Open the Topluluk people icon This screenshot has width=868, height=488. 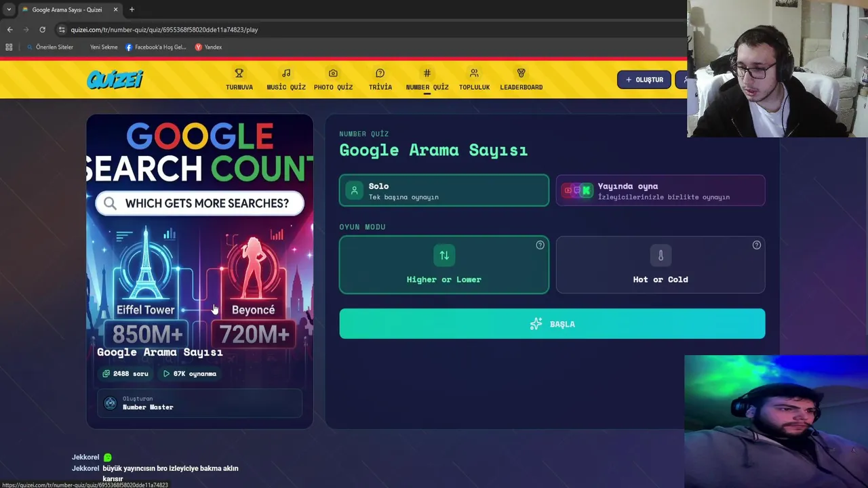pyautogui.click(x=474, y=73)
